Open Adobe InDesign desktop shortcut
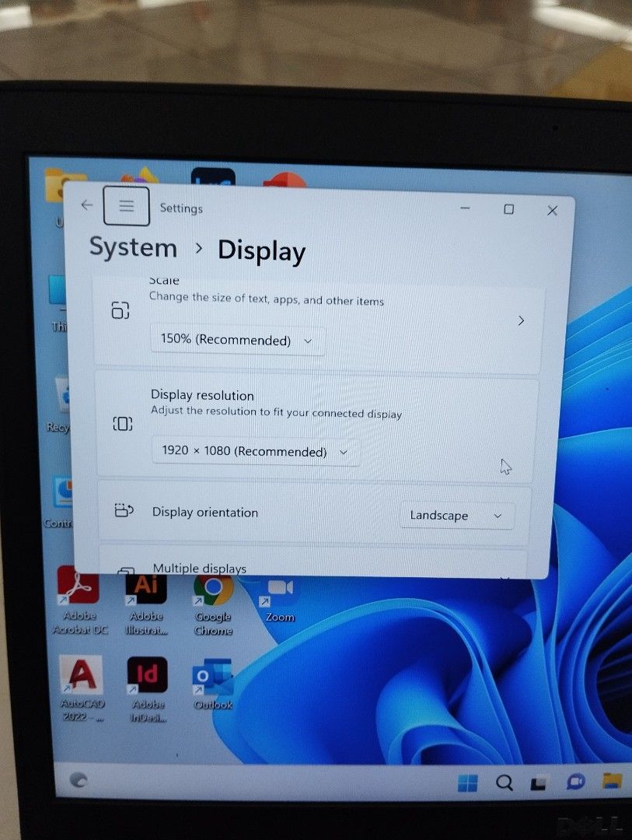The width and height of the screenshot is (632, 840). tap(148, 690)
